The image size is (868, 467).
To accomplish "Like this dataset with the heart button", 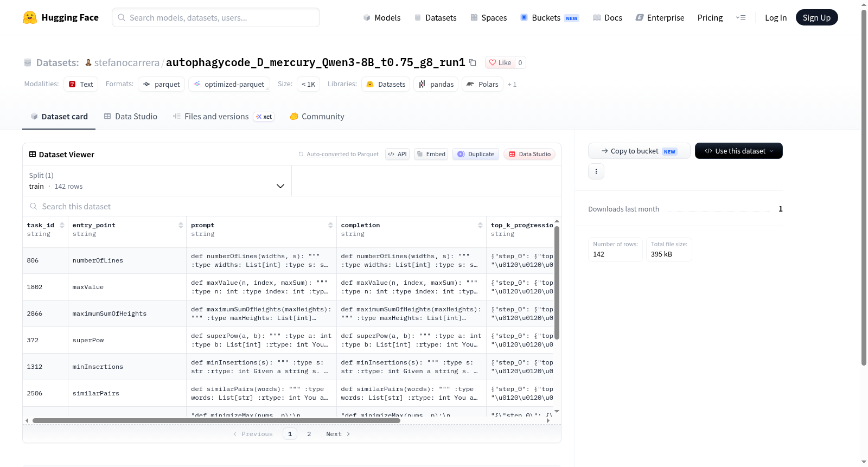I will (x=500, y=62).
